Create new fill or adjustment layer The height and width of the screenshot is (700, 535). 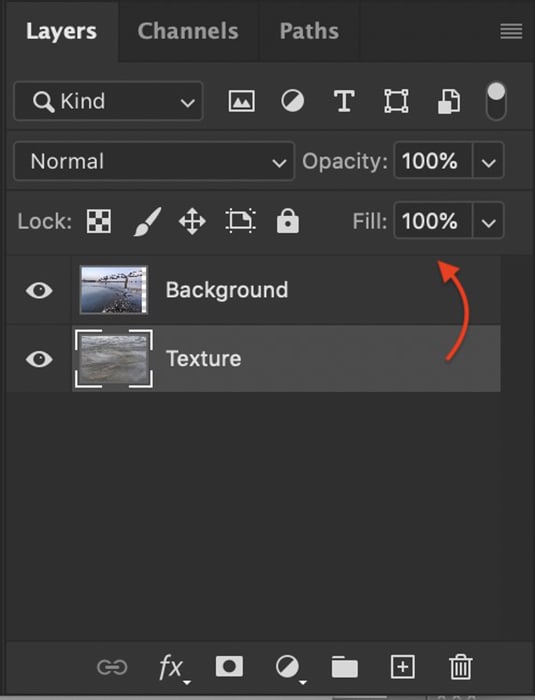coord(289,668)
